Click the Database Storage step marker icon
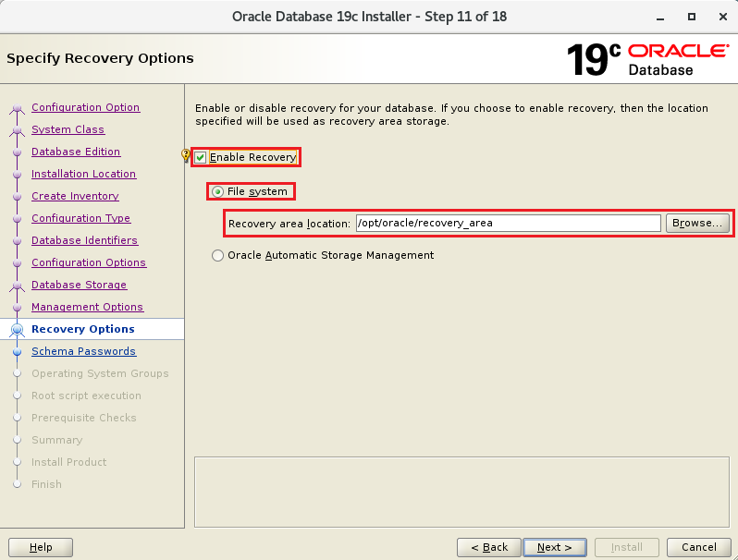This screenshot has width=738, height=560. [x=18, y=286]
